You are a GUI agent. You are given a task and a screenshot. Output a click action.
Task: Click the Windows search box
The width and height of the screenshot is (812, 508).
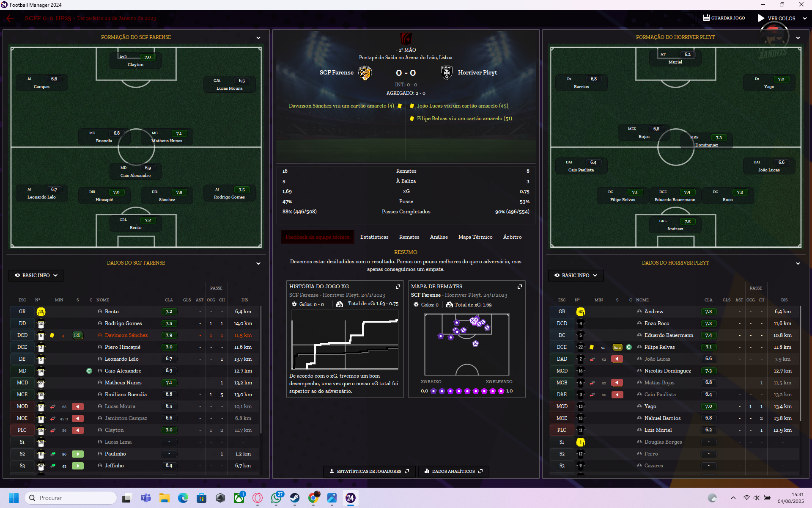(x=71, y=498)
